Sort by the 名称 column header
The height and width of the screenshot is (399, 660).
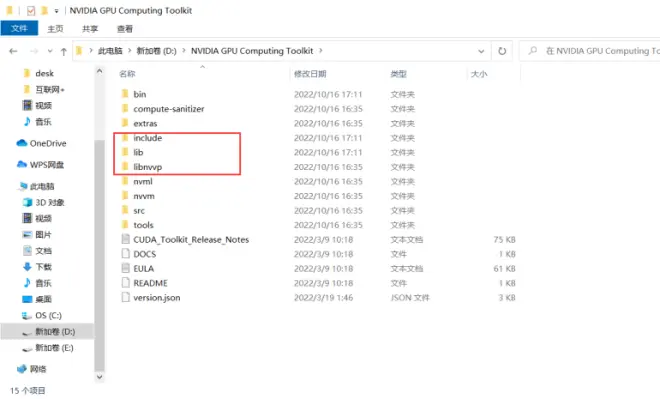click(x=127, y=74)
